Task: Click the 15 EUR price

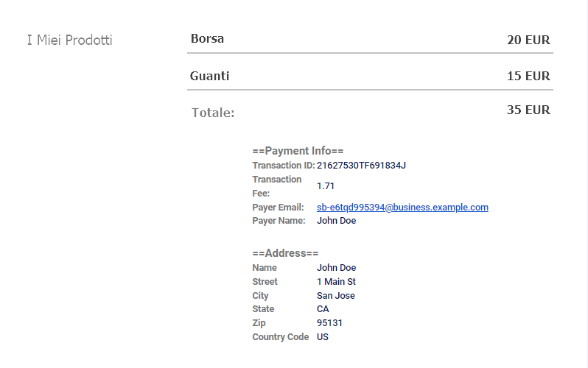Action: (528, 76)
